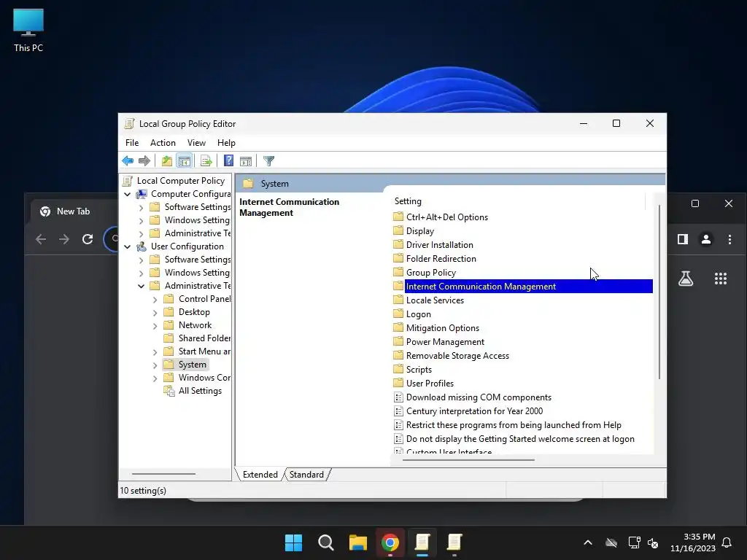
Task: Click the Chrome Labs flask icon
Action: (686, 279)
